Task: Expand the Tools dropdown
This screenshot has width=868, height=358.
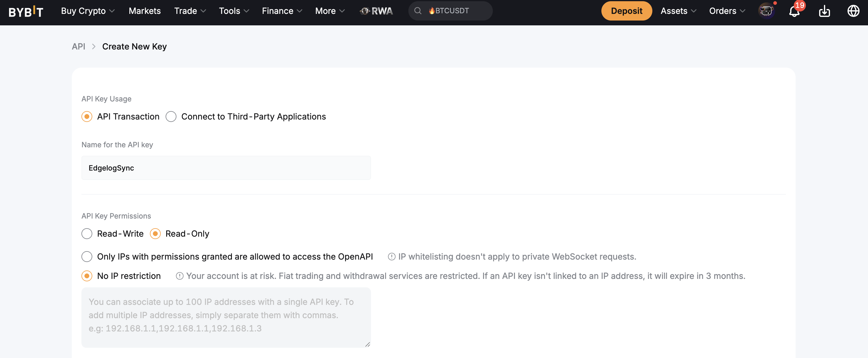Action: pos(234,11)
